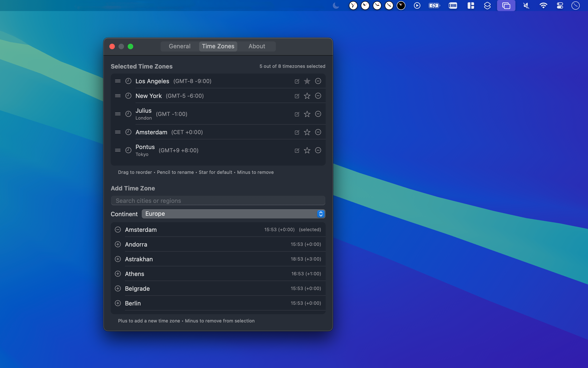Open the Wi-Fi menu bar icon
The height and width of the screenshot is (368, 588).
543,5
